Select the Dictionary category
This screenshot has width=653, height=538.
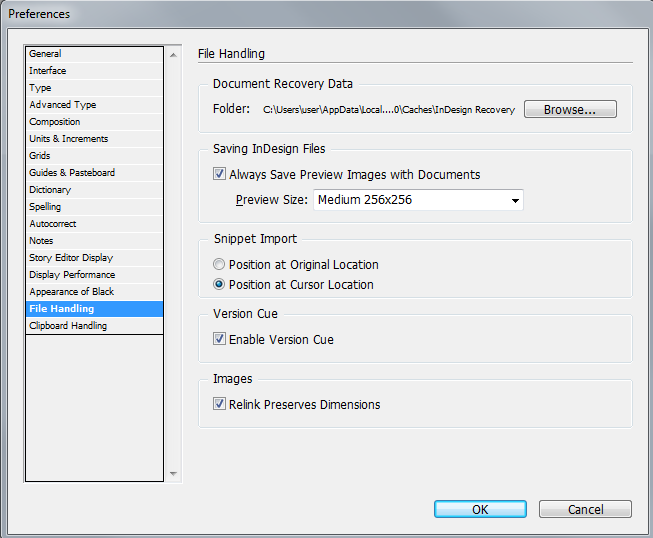click(94, 190)
